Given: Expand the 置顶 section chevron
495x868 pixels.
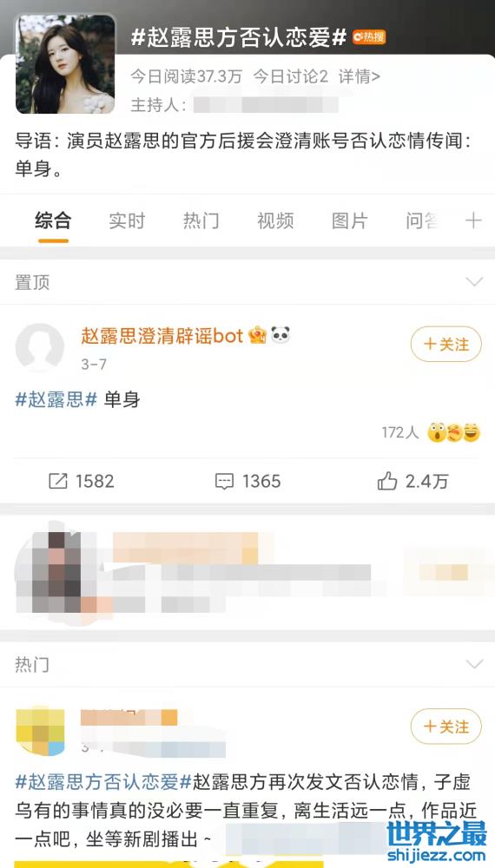Looking at the screenshot, I should [474, 282].
